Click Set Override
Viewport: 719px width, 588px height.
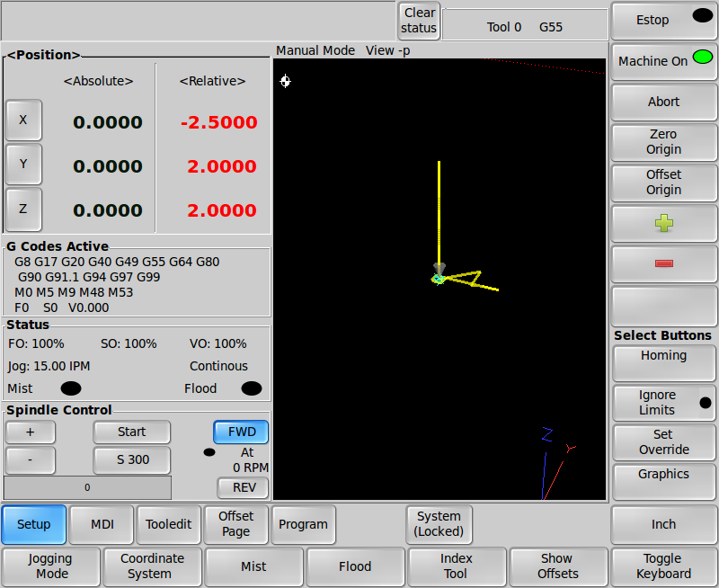coord(663,441)
